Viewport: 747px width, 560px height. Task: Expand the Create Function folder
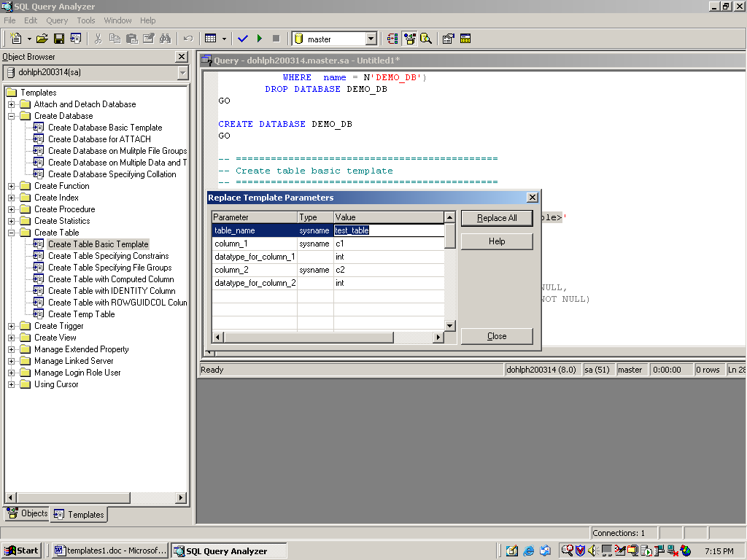coord(12,186)
